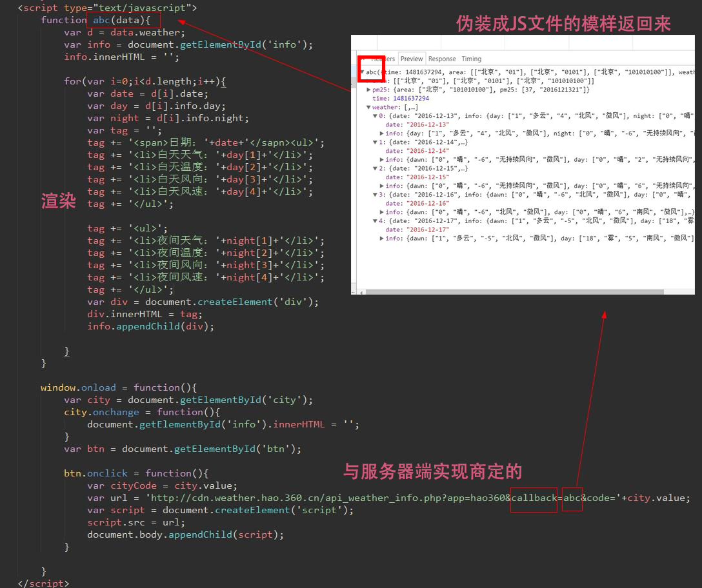Expand info under the 2016-12-14 entry

point(381,159)
